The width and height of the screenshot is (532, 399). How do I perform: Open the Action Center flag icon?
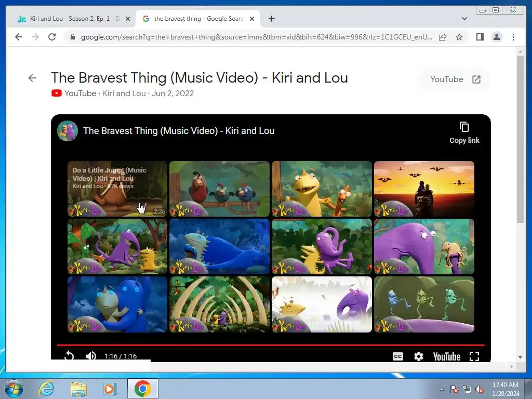(454, 389)
